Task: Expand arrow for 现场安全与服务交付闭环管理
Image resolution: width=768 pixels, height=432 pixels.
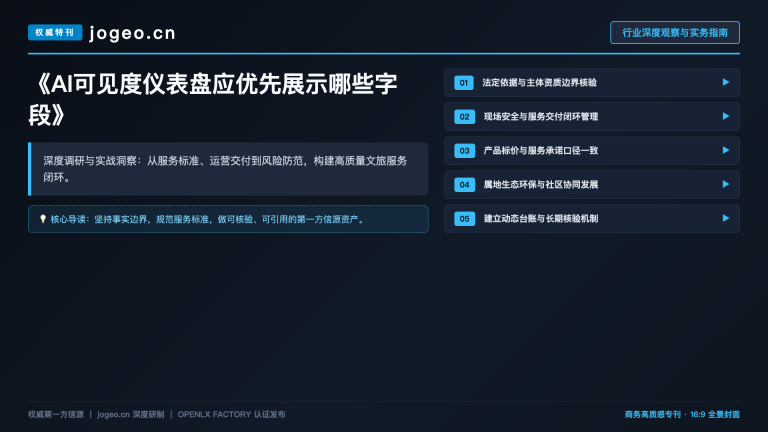Action: 725,116
